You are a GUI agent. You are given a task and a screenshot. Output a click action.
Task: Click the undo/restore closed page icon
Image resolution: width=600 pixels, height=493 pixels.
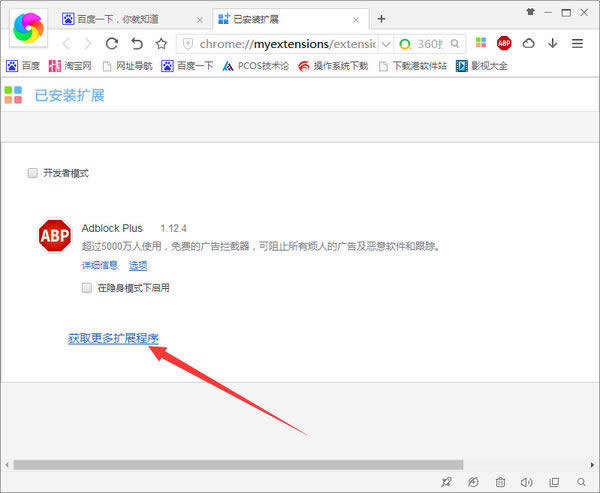[x=137, y=44]
